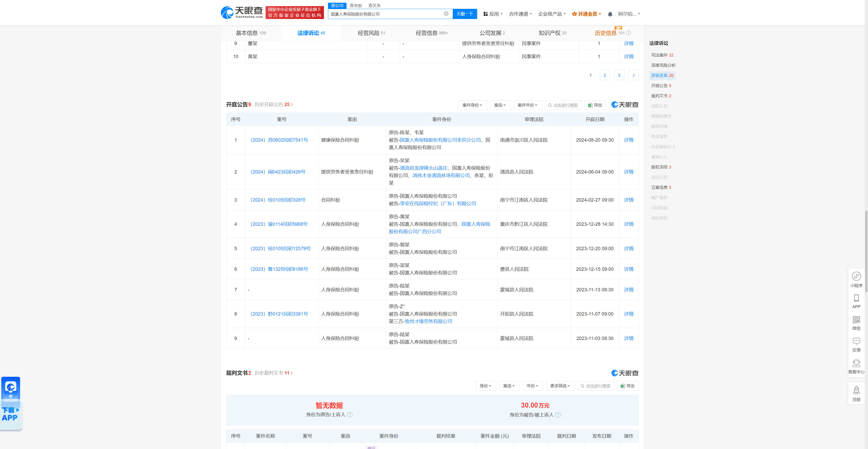
Task: Jump to 股权冻结 3 in sidebar
Action: [661, 167]
